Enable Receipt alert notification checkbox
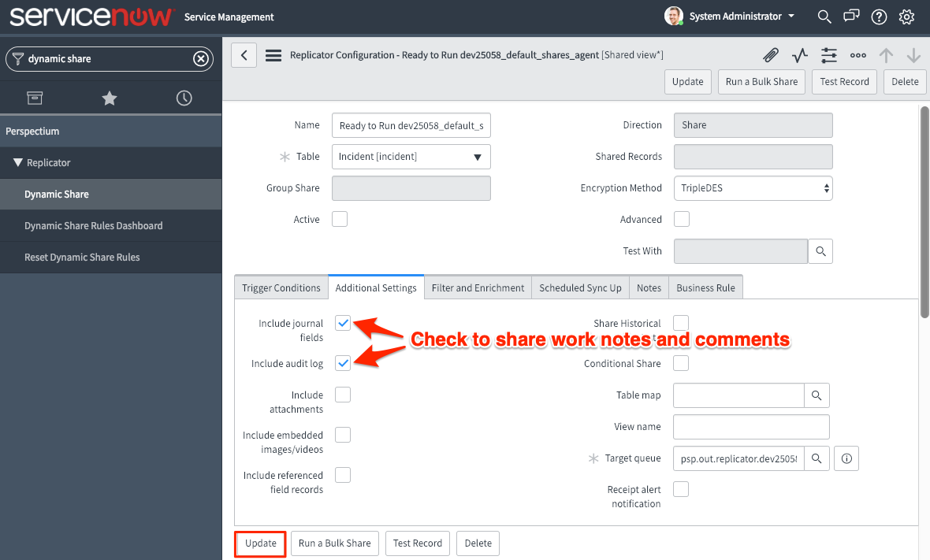 pos(681,489)
